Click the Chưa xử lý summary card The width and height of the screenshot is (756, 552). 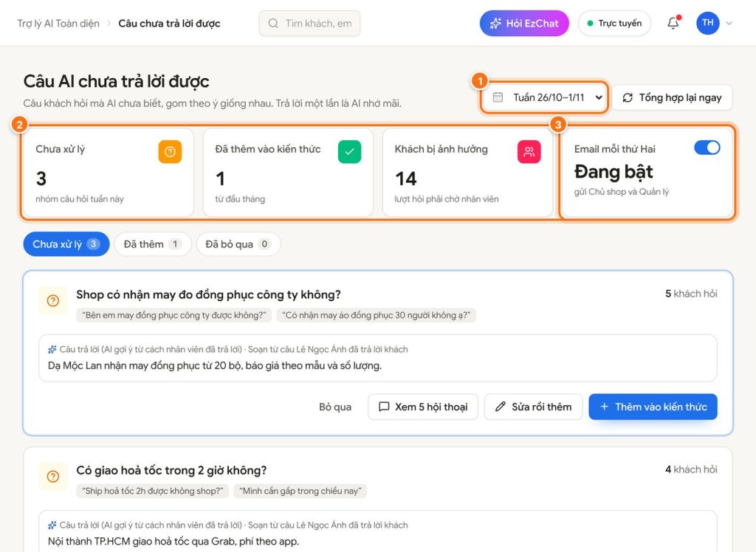(x=108, y=173)
